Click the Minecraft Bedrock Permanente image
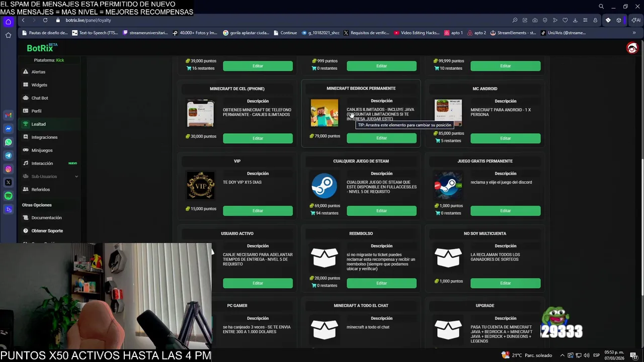This screenshot has height=362, width=644. (324, 113)
